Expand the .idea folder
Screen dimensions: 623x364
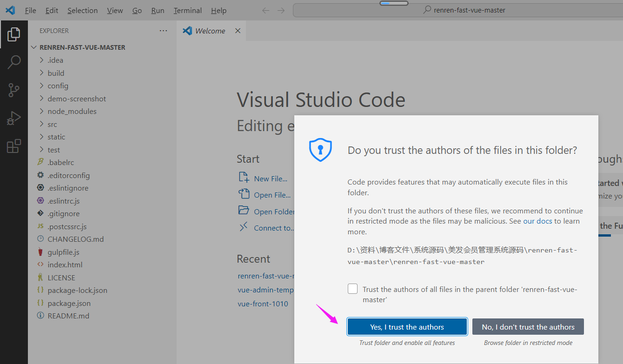click(41, 60)
